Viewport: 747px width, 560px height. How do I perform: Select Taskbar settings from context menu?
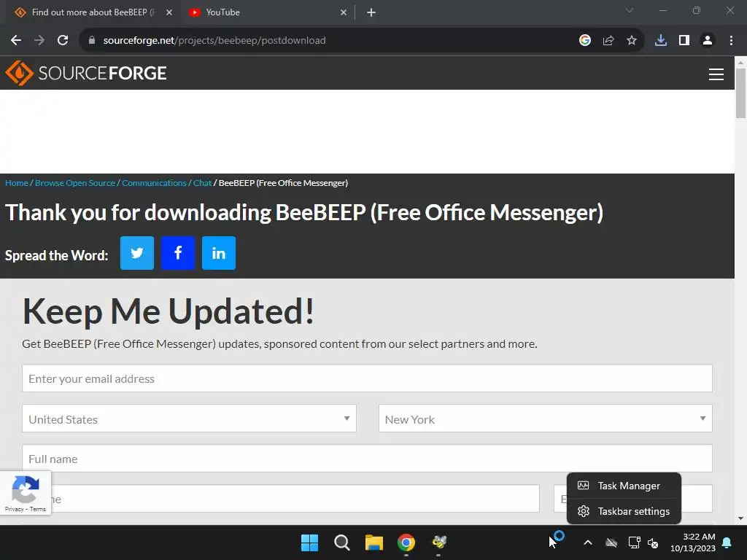(624, 511)
